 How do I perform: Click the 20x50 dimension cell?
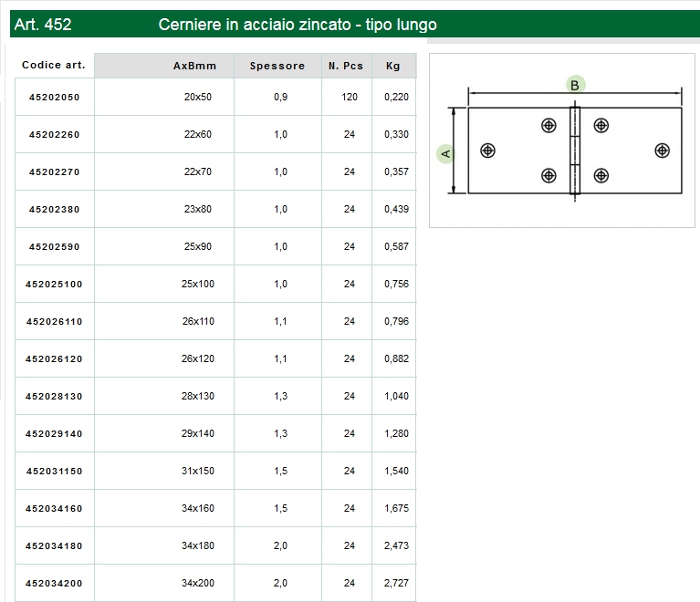(197, 97)
